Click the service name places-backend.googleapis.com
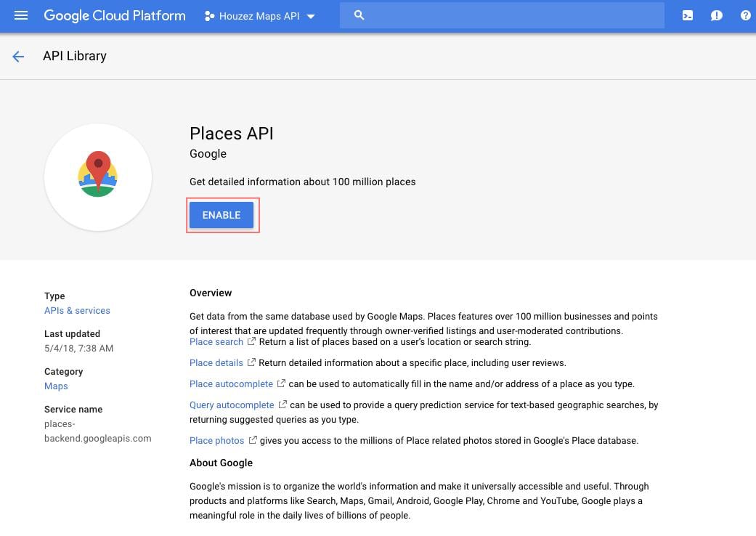This screenshot has width=756, height=536. [x=98, y=431]
